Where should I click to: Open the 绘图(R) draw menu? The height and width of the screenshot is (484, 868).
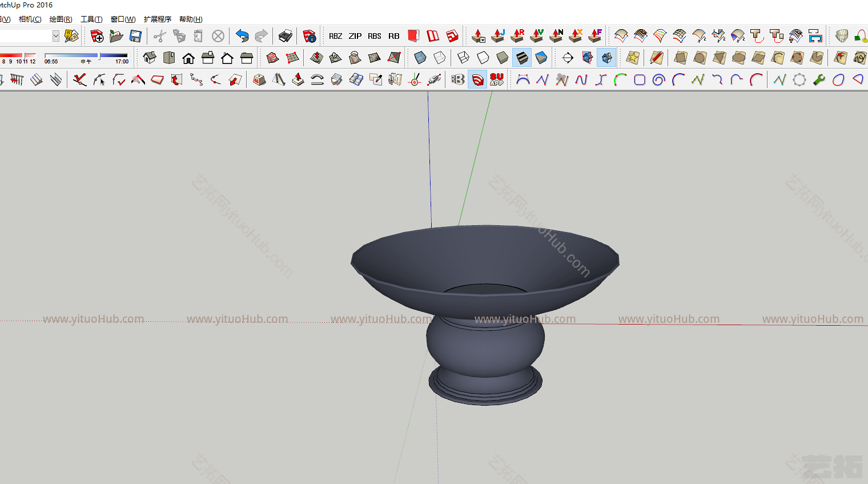tap(61, 19)
